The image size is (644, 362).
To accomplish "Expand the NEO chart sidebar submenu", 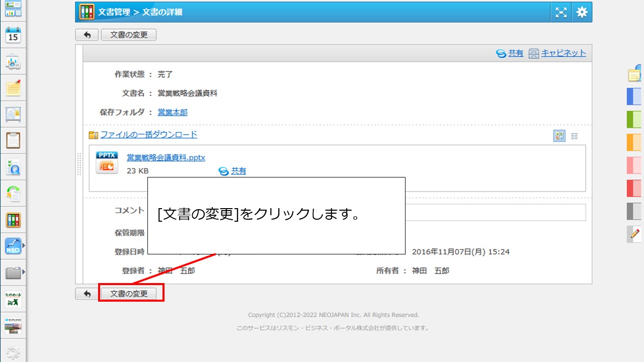I will (24, 246).
